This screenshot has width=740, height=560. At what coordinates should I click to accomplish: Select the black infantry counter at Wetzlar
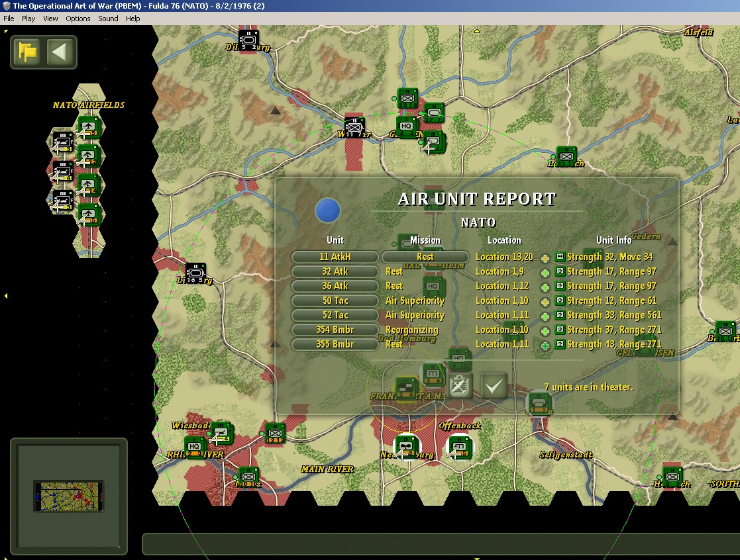[x=354, y=128]
